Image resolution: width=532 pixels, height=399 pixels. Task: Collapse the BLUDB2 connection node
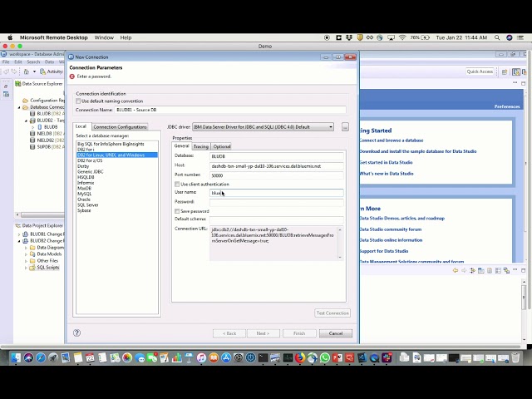click(x=26, y=121)
